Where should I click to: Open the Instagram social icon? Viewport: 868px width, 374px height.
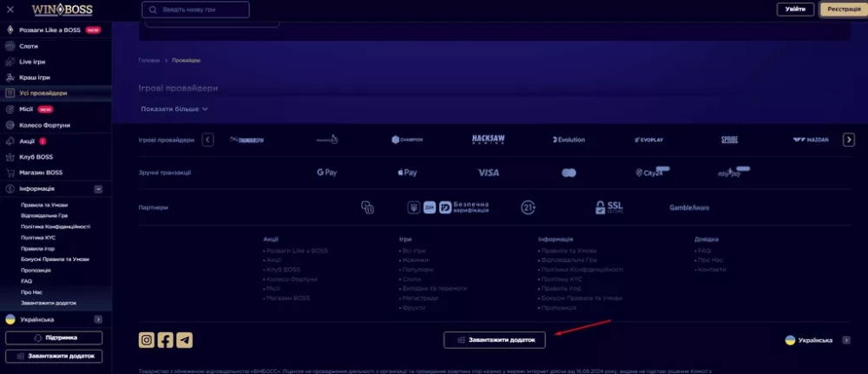146,340
